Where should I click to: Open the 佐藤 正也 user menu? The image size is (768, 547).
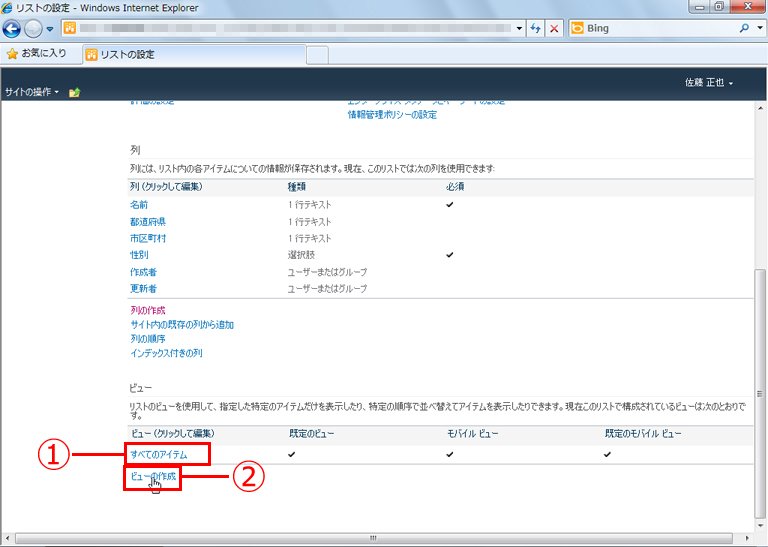coord(709,83)
